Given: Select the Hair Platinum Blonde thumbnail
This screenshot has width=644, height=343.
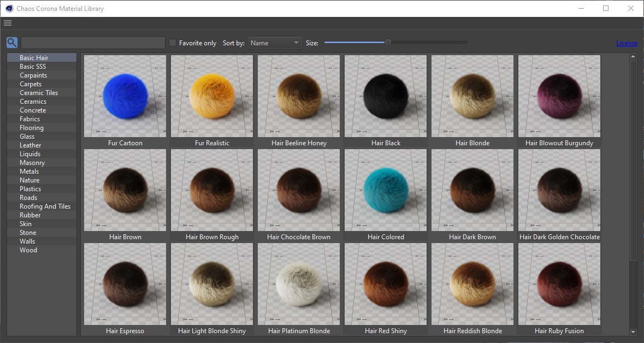Looking at the screenshot, I should click(x=299, y=284).
